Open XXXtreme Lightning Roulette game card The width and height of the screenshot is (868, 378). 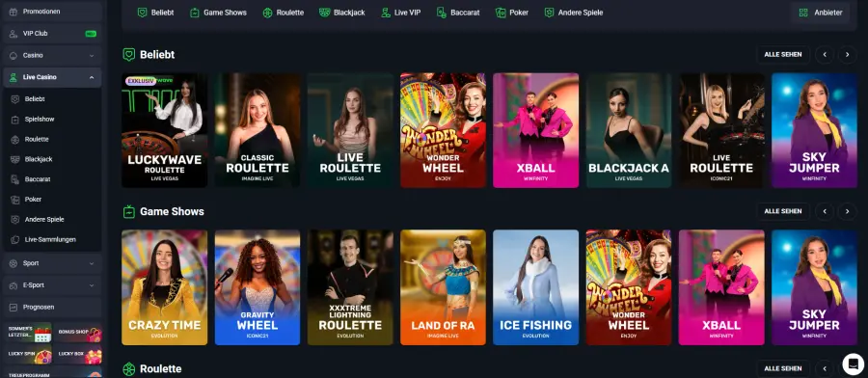pos(350,287)
